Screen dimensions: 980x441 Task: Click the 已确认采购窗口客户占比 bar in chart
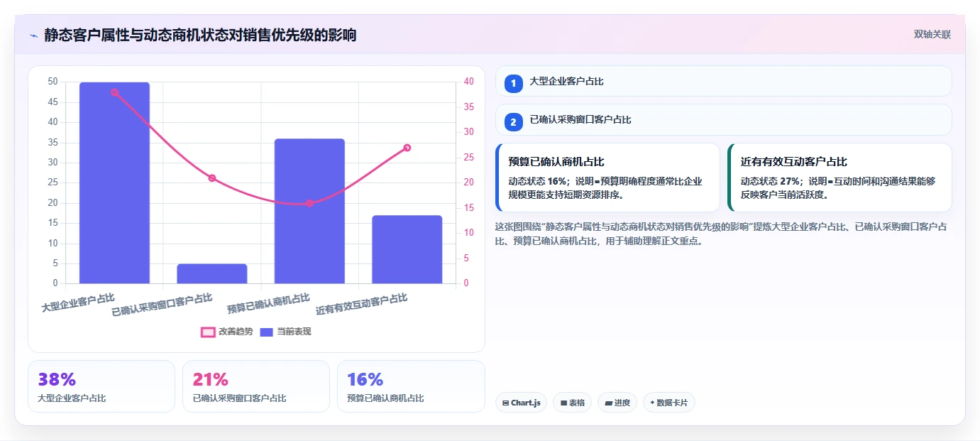[212, 274]
